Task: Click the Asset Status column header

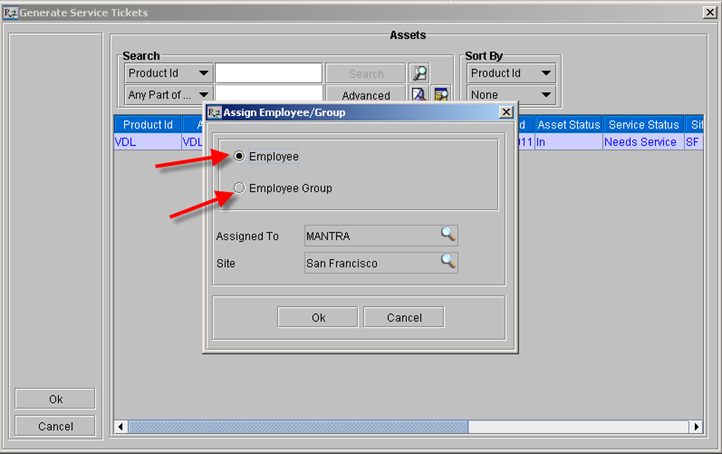Action: click(568, 124)
